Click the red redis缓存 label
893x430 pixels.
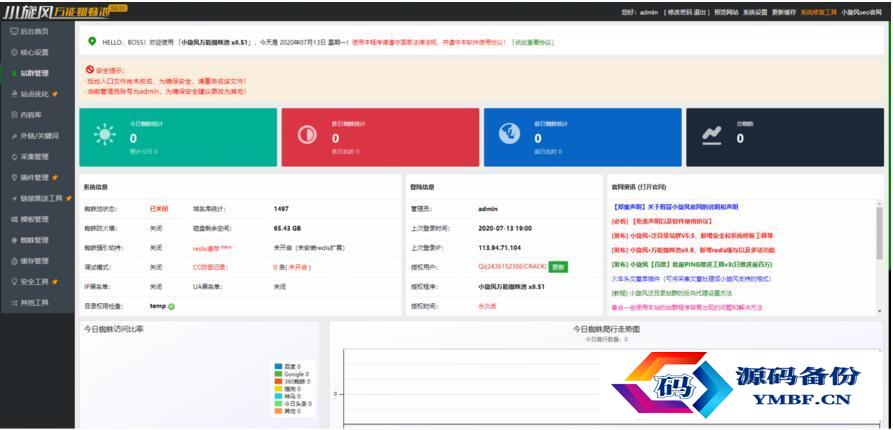click(208, 248)
